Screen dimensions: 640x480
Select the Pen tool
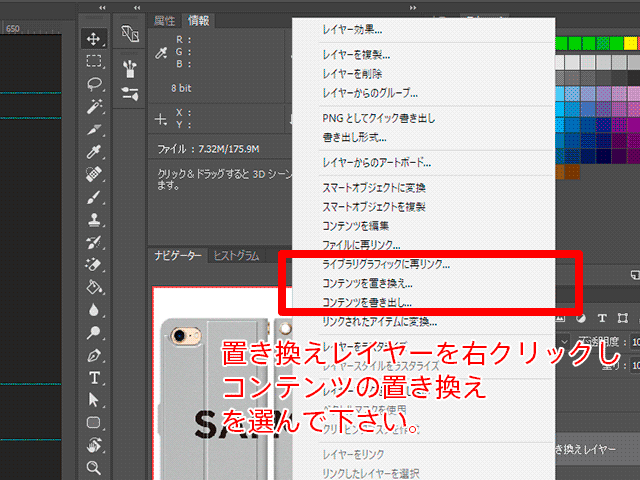[x=94, y=355]
